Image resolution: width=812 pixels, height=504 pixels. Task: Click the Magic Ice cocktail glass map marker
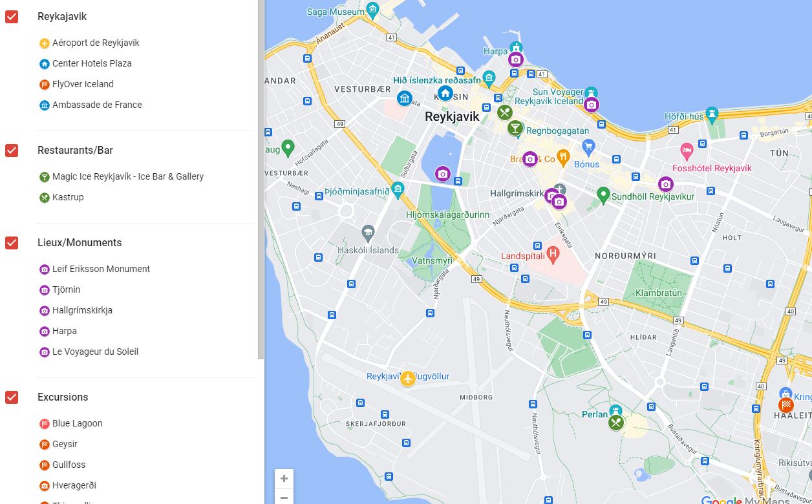tap(515, 128)
